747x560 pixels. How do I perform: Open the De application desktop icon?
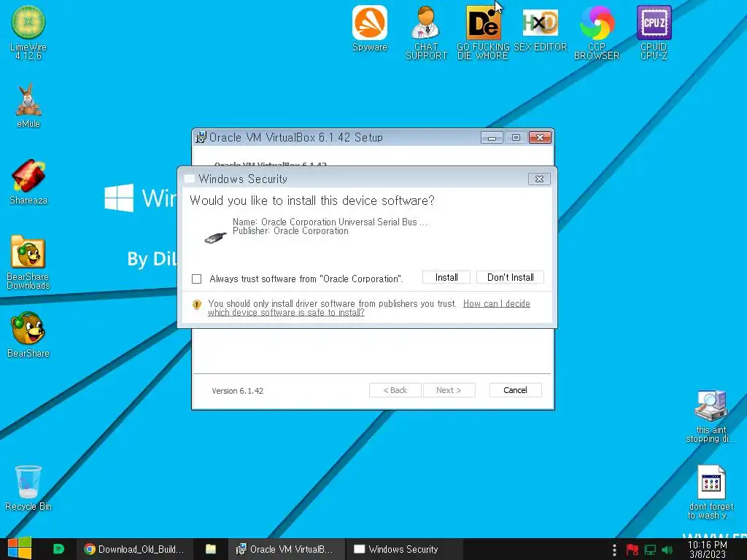click(x=483, y=32)
